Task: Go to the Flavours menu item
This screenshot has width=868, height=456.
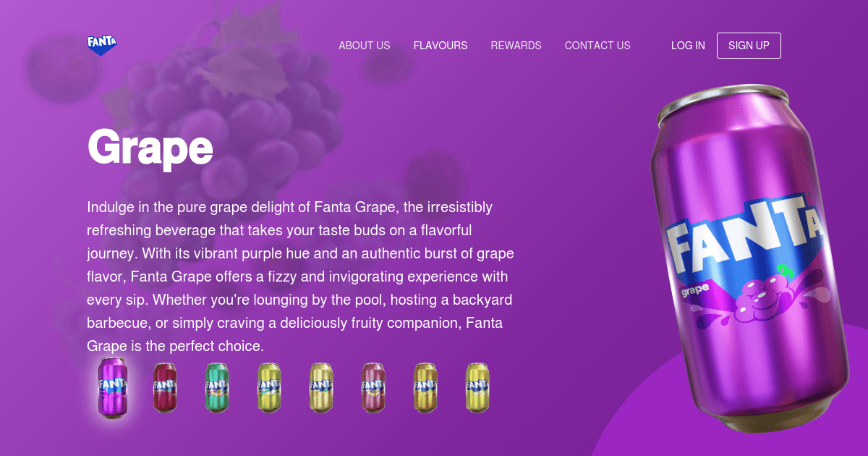Action: point(441,46)
